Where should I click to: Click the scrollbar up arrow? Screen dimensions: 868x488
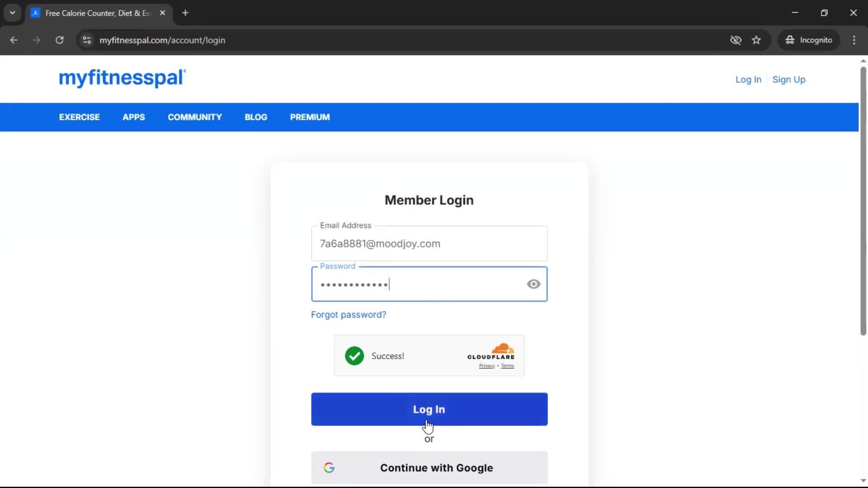pyautogui.click(x=863, y=61)
